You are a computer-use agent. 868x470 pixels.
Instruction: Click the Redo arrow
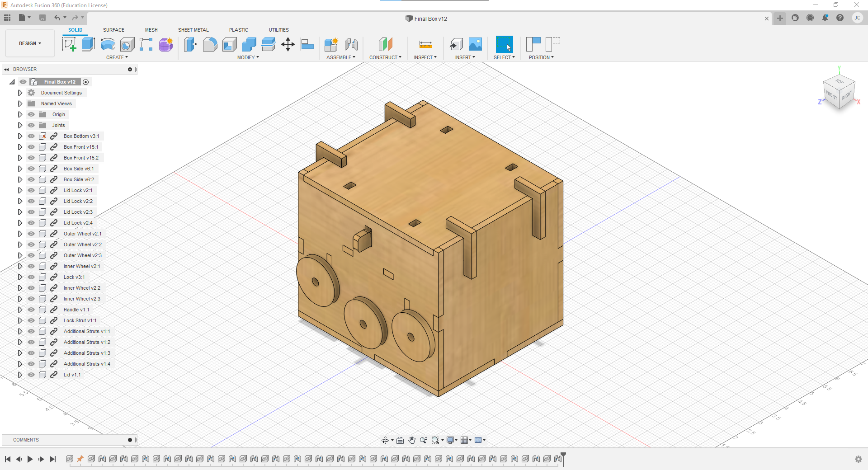point(75,18)
